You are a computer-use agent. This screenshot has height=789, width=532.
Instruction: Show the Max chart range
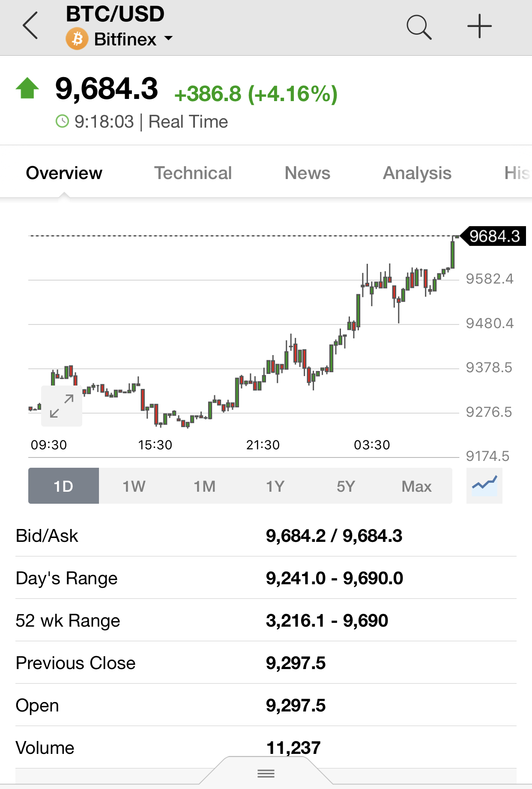pyautogui.click(x=416, y=486)
